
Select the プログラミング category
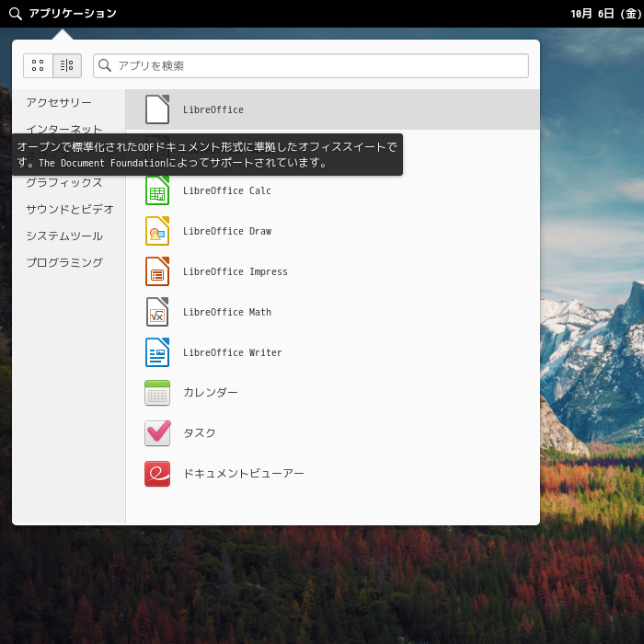click(x=64, y=262)
